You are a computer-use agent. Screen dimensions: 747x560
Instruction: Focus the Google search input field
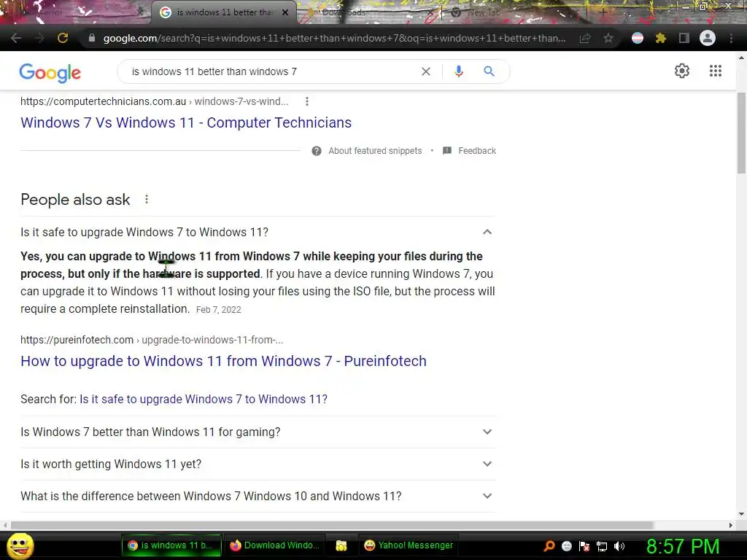271,71
